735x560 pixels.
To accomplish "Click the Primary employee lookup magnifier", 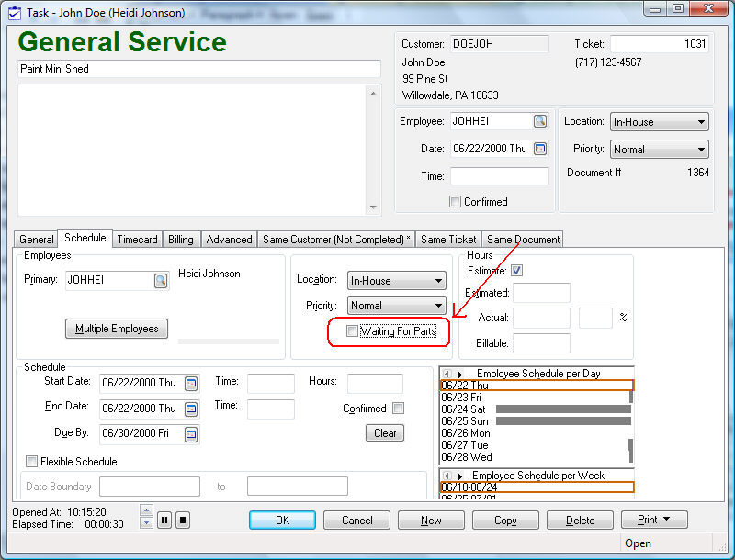I will pos(160,281).
